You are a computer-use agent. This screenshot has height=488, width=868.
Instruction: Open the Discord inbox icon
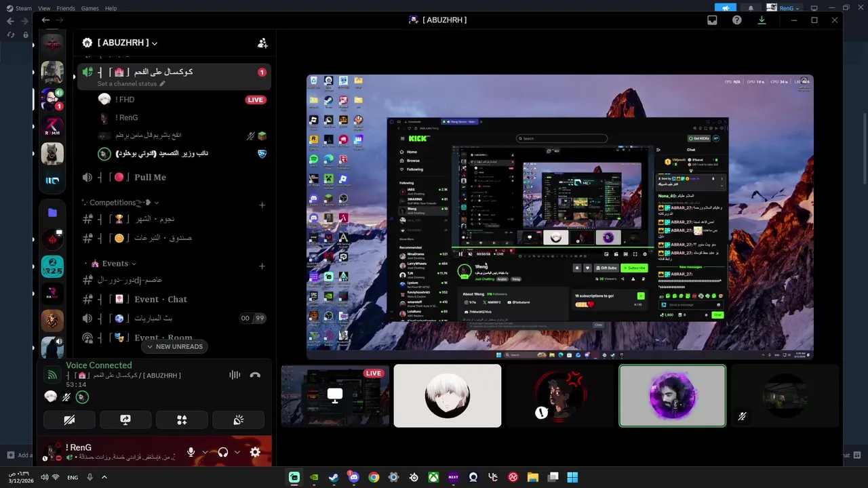pos(712,20)
